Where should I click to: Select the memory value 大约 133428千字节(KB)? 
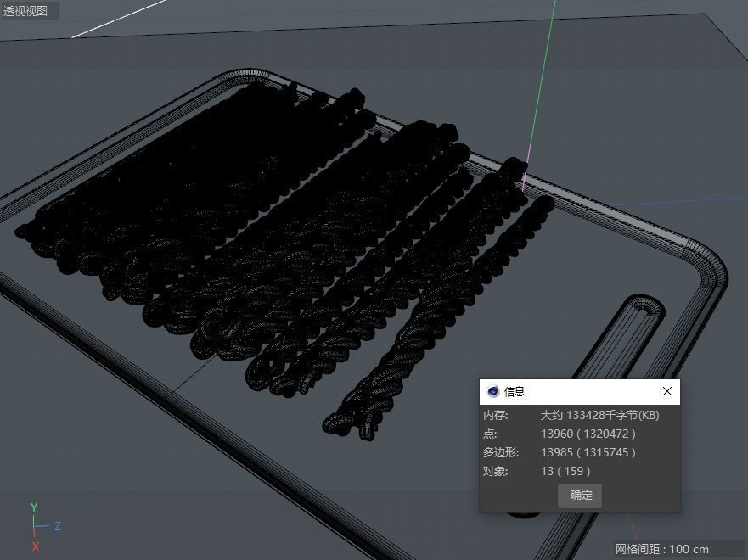click(599, 415)
